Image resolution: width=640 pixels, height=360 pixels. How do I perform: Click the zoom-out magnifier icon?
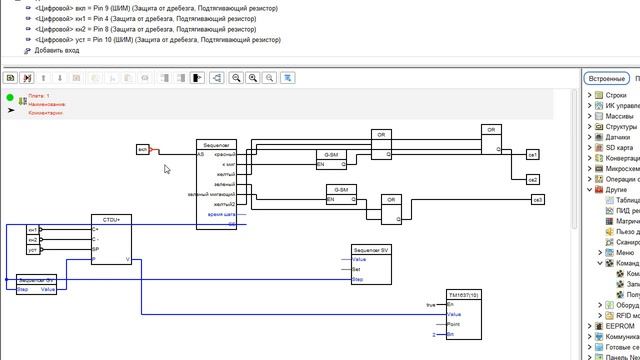click(x=236, y=78)
